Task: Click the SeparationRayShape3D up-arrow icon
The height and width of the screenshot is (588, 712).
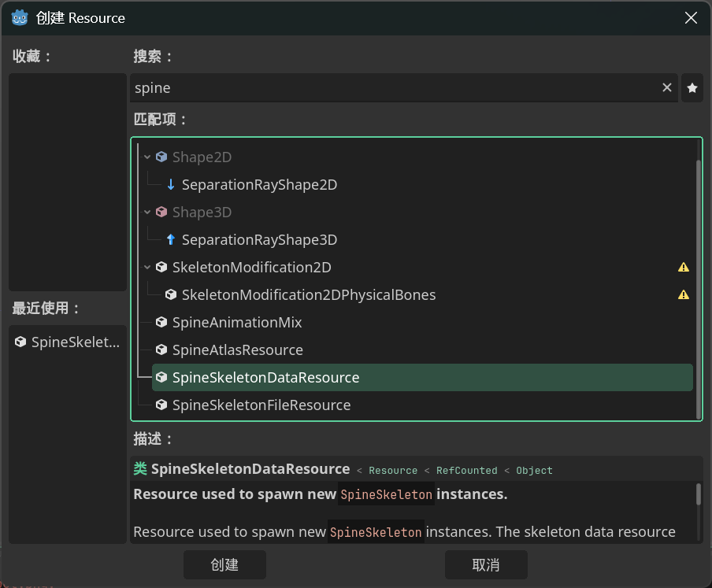Action: (x=171, y=240)
